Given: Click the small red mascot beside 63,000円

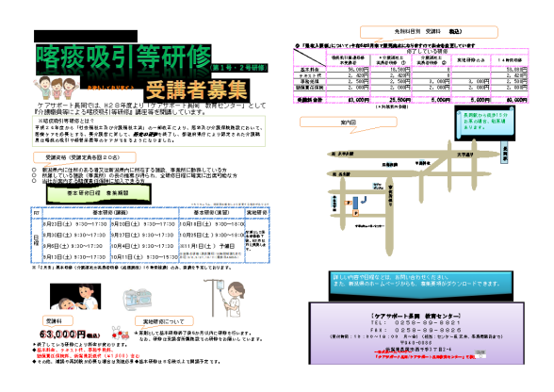Looking at the screenshot, I should (x=121, y=333).
